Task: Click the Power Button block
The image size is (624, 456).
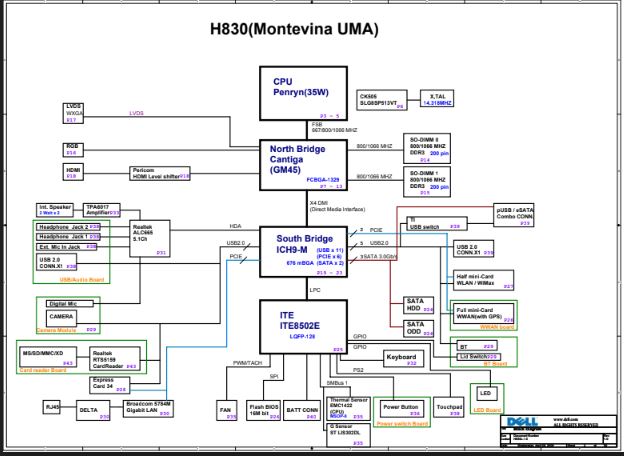Action: [x=400, y=409]
